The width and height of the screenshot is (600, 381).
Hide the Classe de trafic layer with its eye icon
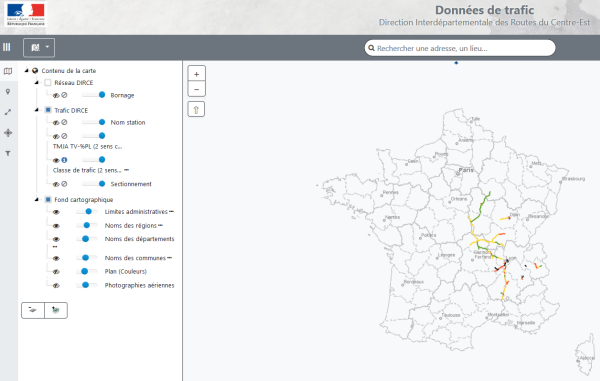(56, 160)
